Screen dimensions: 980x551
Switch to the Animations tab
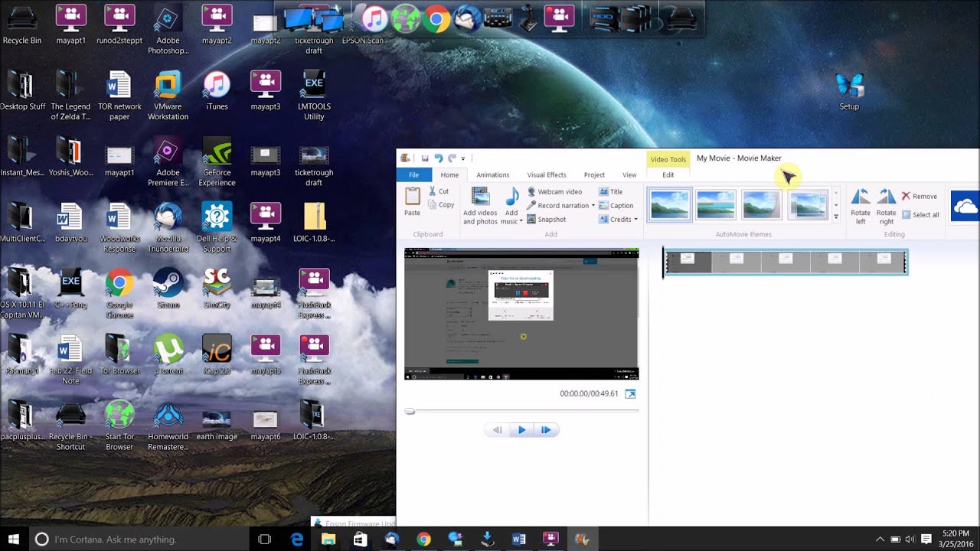click(x=493, y=174)
